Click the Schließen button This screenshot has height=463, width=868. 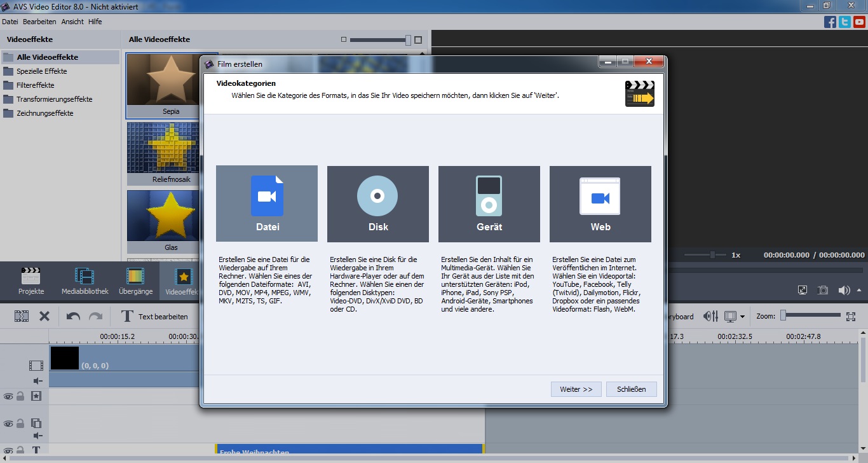click(631, 389)
